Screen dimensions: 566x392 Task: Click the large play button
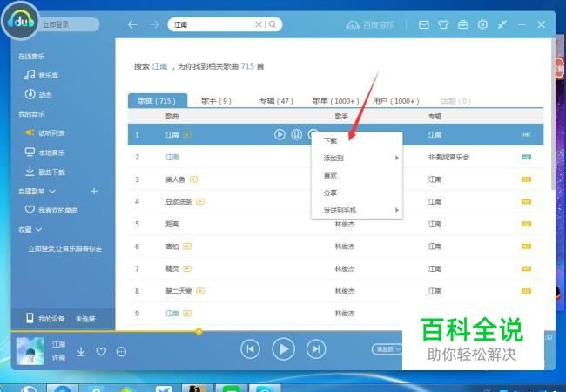coord(283,349)
